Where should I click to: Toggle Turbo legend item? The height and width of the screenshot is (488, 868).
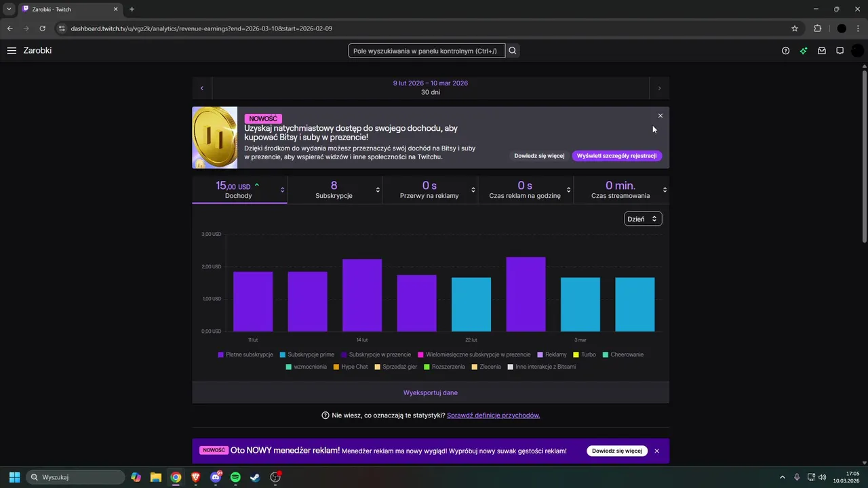coord(585,354)
